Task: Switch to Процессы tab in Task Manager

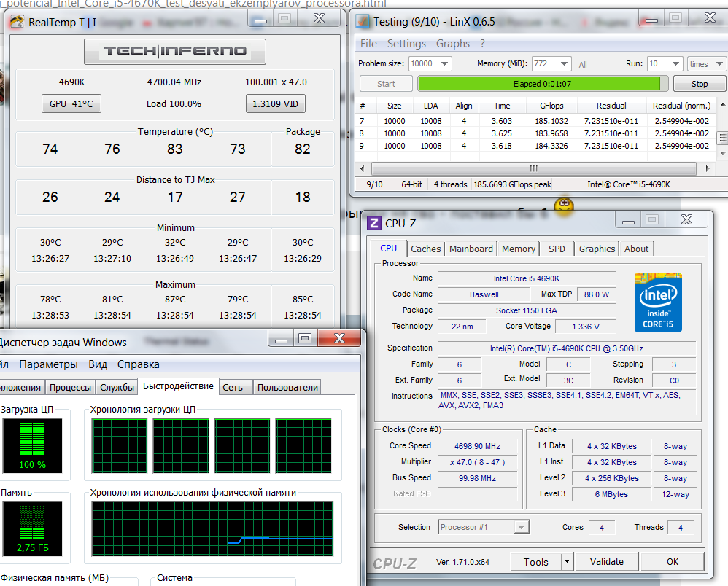Action: click(70, 388)
